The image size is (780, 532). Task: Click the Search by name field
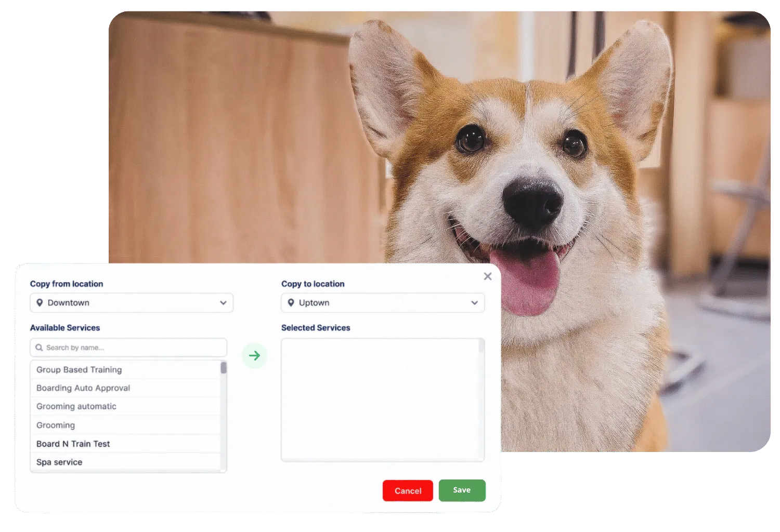click(128, 348)
